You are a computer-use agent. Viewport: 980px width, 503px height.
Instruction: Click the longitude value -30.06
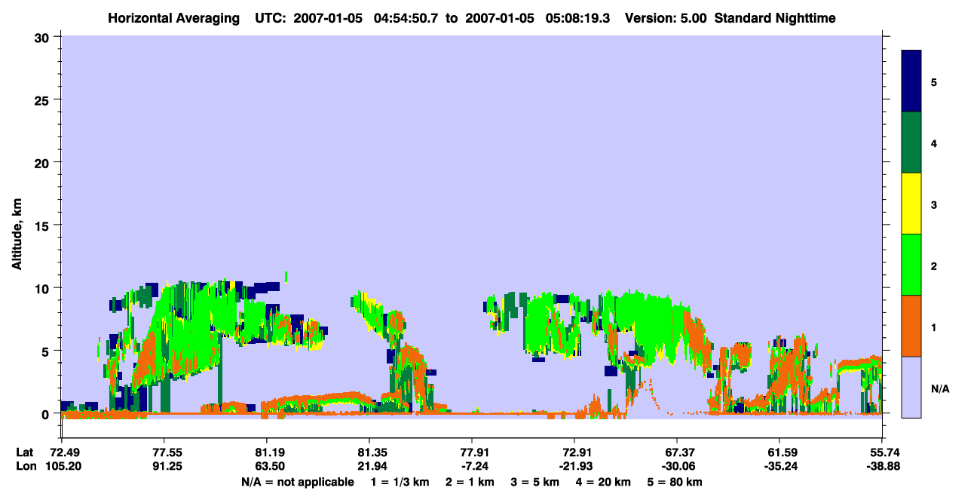pyautogui.click(x=677, y=466)
